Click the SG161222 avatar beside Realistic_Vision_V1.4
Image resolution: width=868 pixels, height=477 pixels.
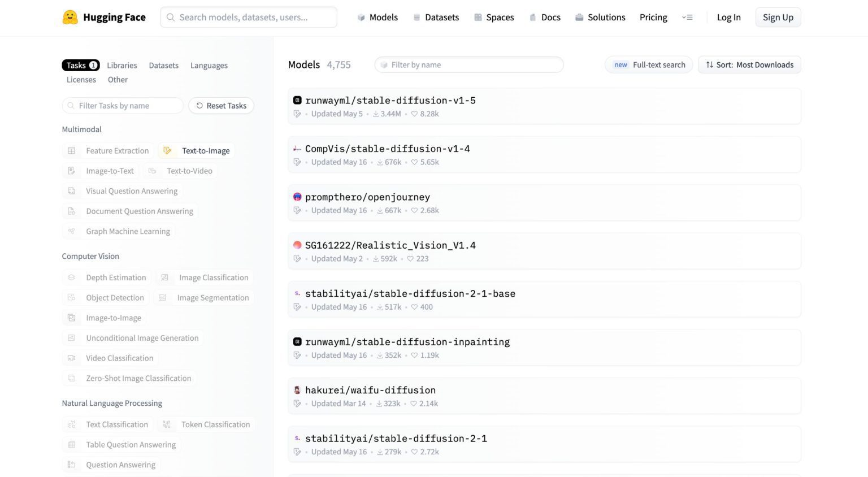(x=297, y=245)
